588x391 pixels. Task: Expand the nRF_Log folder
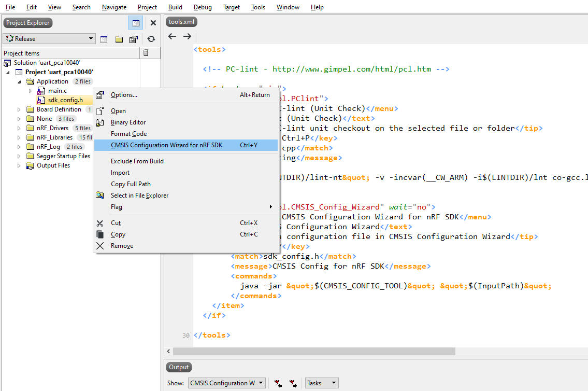pos(19,147)
